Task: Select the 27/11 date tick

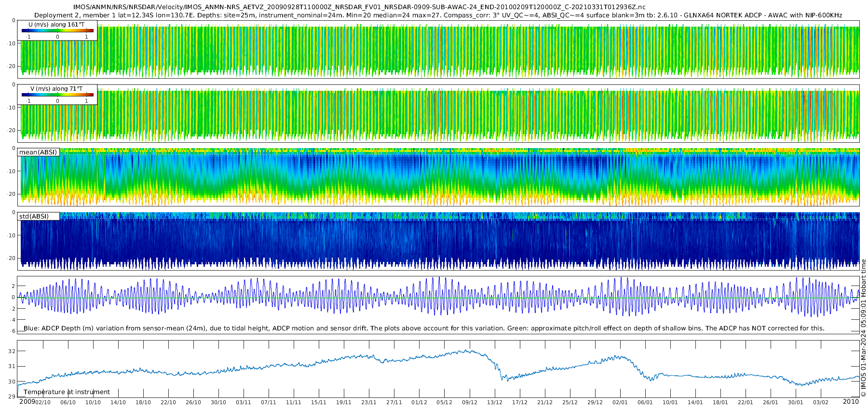Action: (394, 402)
